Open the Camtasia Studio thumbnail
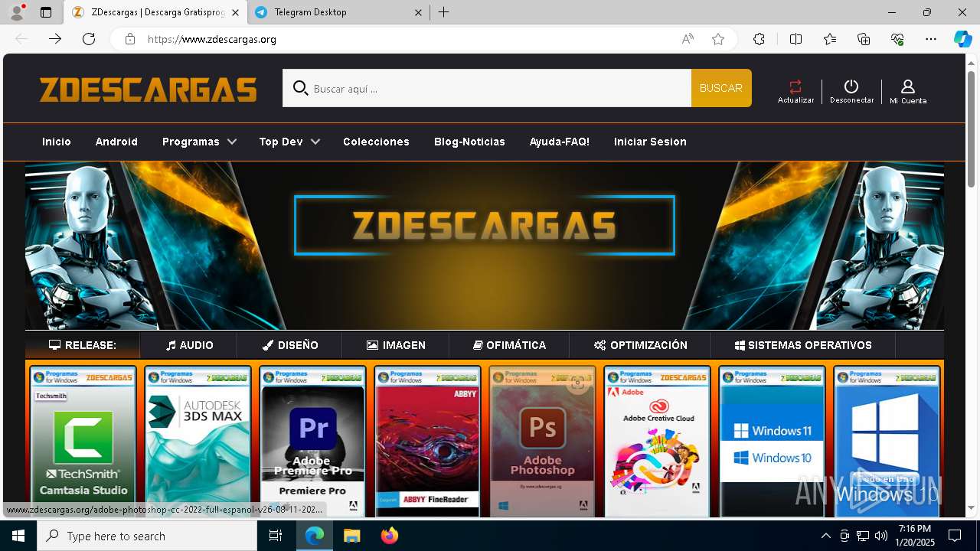980x551 pixels. [83, 442]
